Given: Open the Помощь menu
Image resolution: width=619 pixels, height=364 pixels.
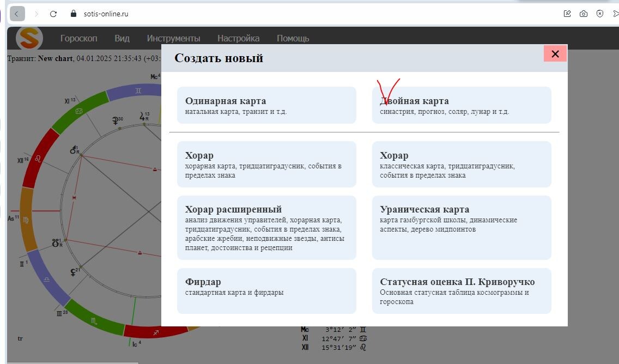Looking at the screenshot, I should 293,38.
